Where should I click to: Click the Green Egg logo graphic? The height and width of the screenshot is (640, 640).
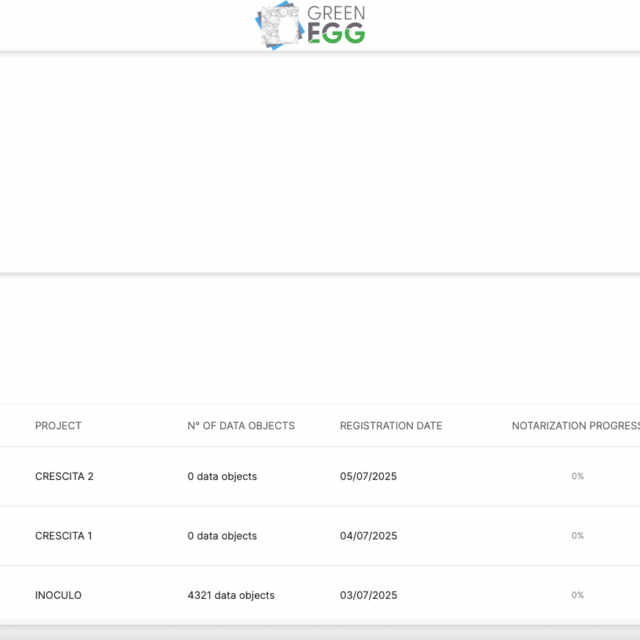click(x=280, y=26)
